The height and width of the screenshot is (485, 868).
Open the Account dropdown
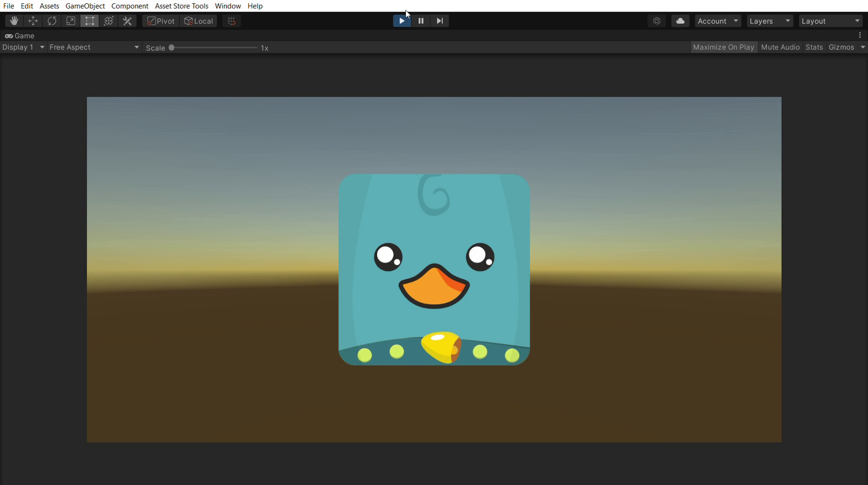tap(718, 21)
